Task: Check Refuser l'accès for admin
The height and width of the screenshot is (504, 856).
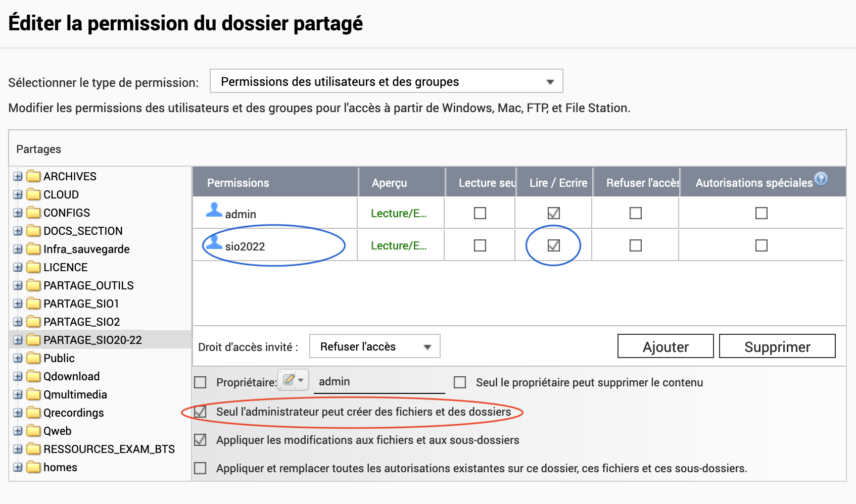Action: point(636,213)
